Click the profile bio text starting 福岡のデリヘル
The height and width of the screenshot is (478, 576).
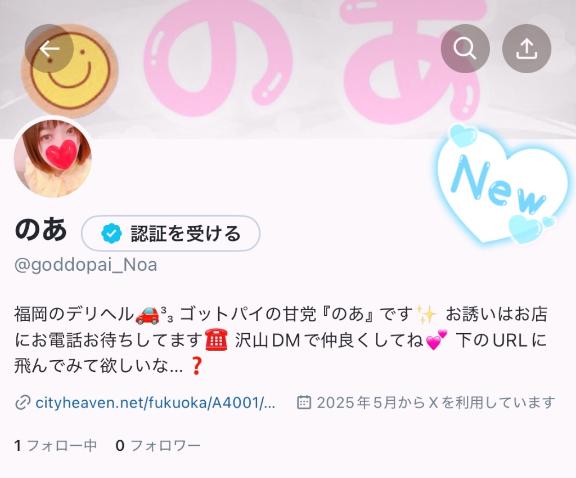pos(281,340)
